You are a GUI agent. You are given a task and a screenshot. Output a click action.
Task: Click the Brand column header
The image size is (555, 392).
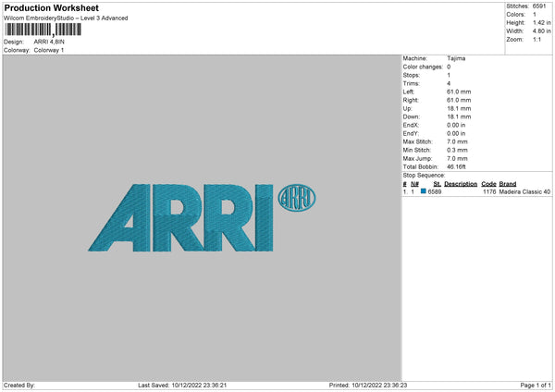click(508, 183)
